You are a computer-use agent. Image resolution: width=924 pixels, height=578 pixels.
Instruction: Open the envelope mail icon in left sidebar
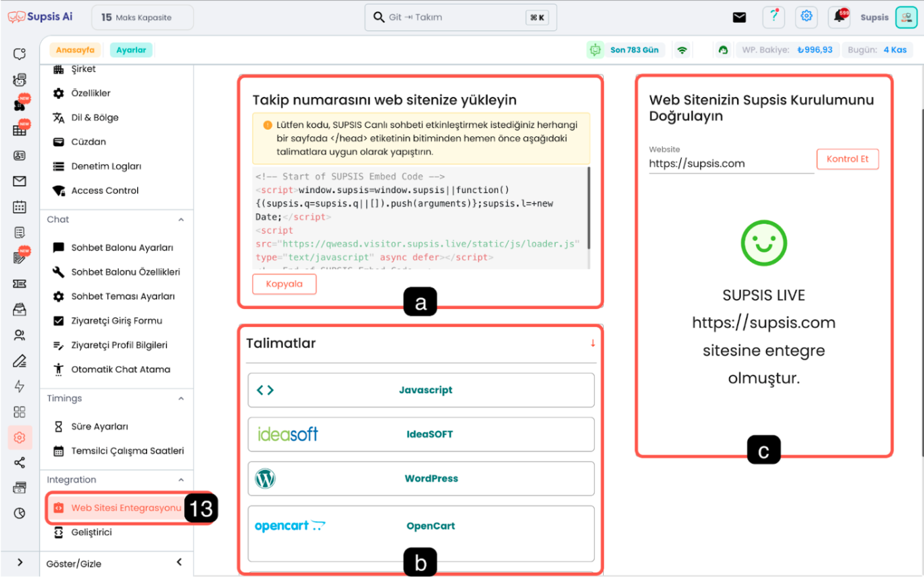pos(20,181)
